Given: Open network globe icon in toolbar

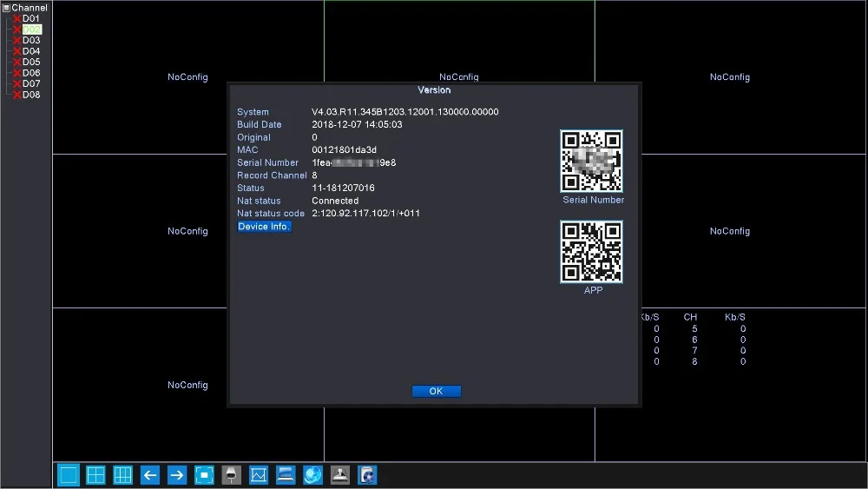Looking at the screenshot, I should (x=312, y=475).
